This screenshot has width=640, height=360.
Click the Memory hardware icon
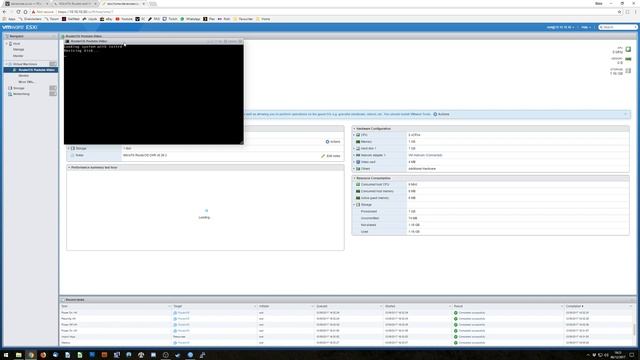point(358,142)
